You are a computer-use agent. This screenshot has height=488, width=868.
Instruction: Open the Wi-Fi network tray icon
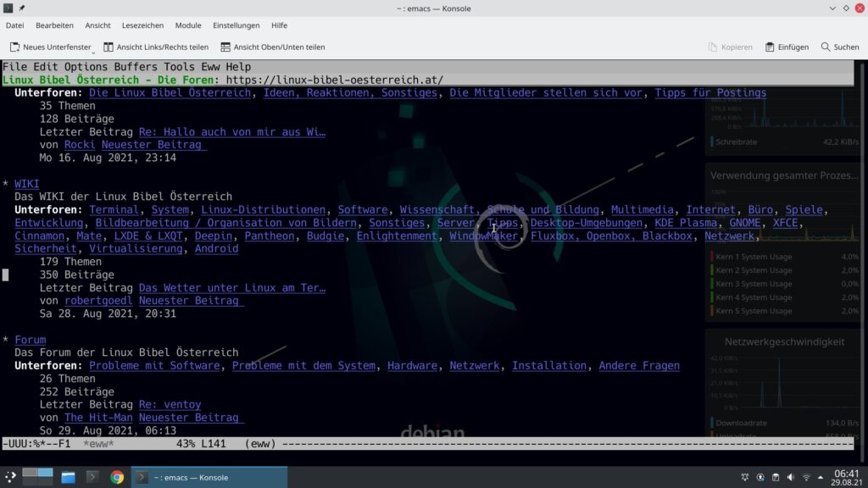pyautogui.click(x=806, y=477)
